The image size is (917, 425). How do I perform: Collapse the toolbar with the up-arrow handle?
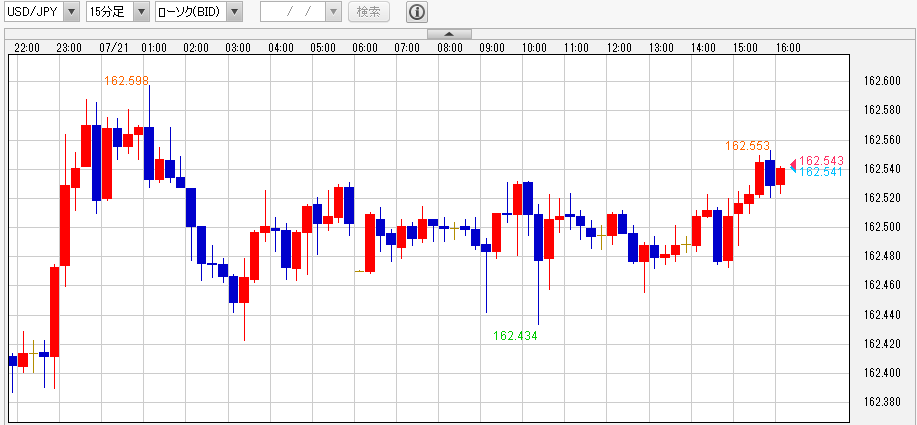[449, 34]
